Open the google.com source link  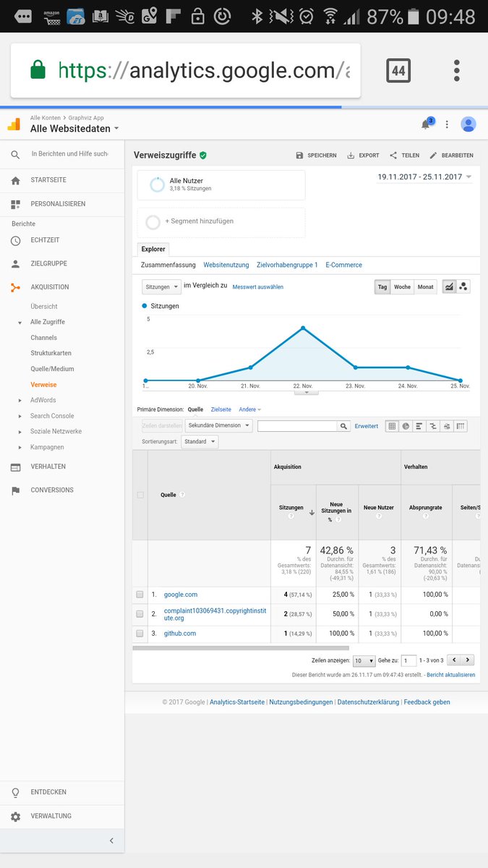(x=181, y=595)
